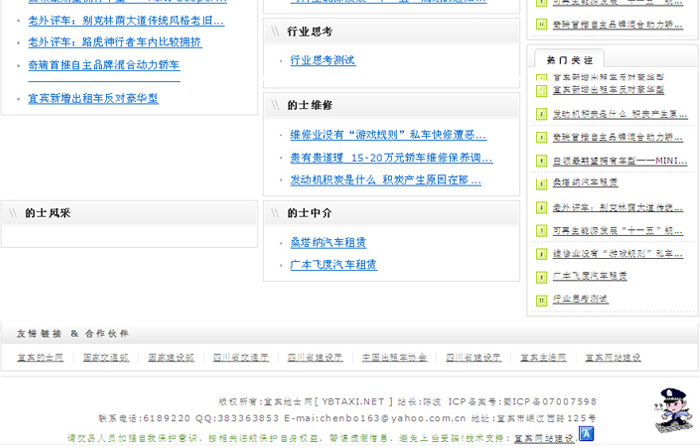Select the 热门关注 tab

point(569,60)
